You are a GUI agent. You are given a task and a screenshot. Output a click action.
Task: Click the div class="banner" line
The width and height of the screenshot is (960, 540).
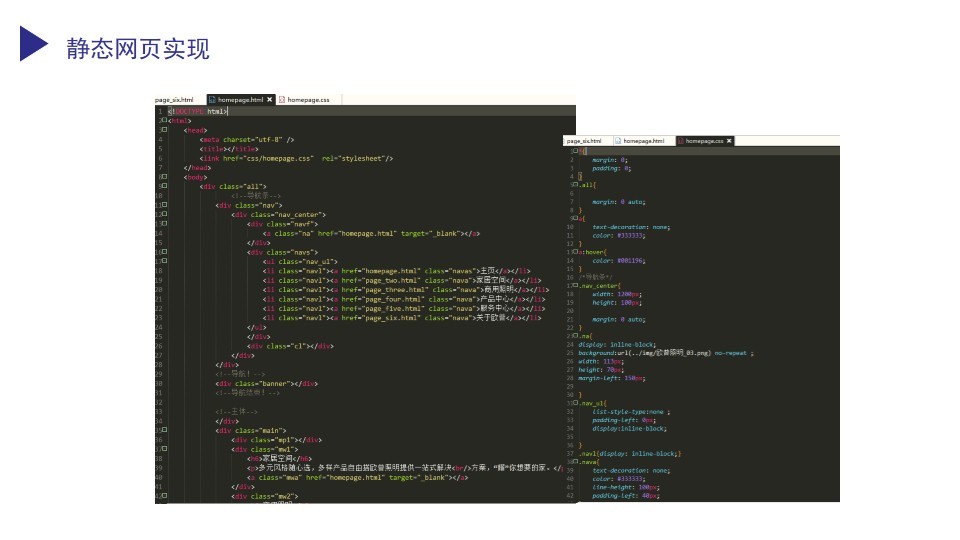click(x=267, y=383)
